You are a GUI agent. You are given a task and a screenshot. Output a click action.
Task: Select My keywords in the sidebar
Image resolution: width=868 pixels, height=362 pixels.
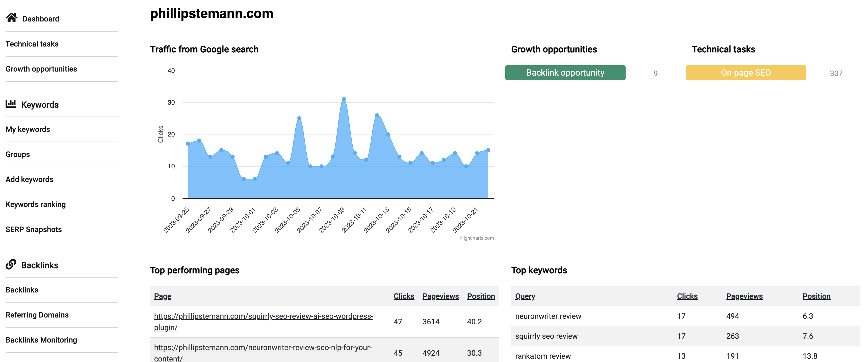tap(28, 129)
